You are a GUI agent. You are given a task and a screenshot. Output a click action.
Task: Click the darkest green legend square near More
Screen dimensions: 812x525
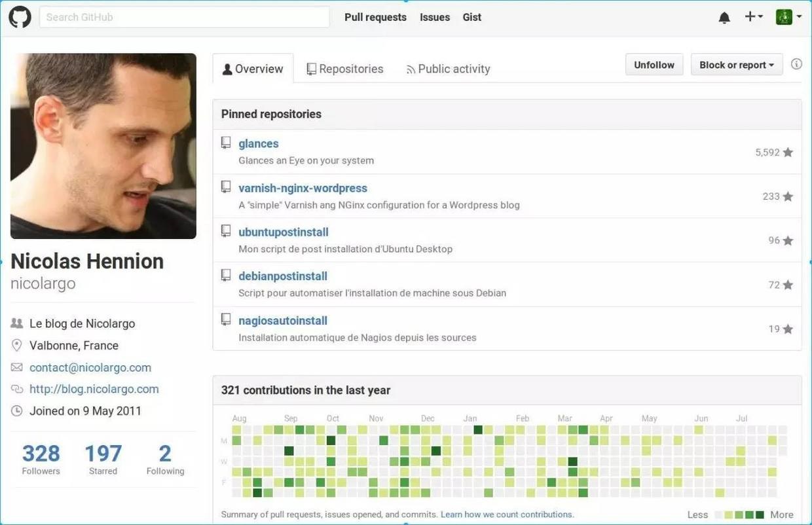coord(760,515)
